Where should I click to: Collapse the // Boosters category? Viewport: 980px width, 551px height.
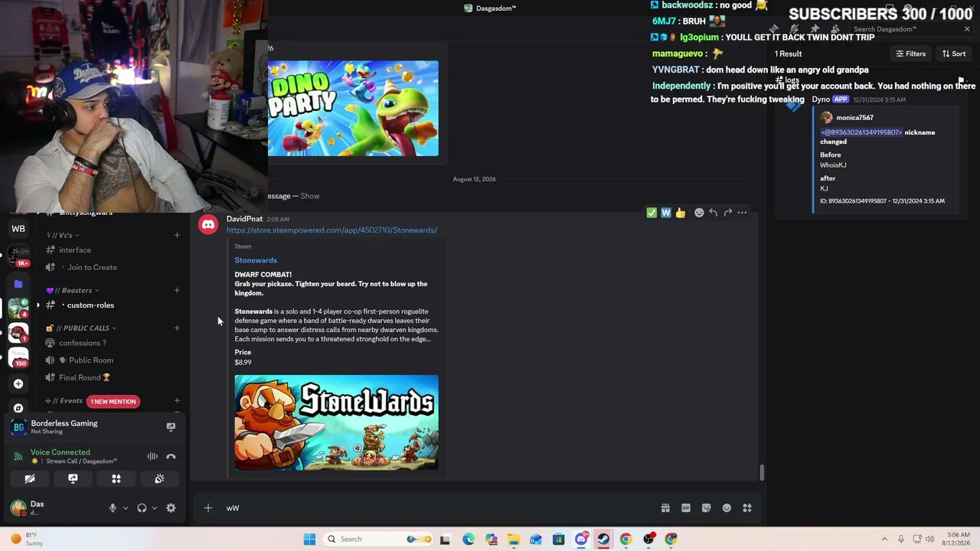[73, 290]
